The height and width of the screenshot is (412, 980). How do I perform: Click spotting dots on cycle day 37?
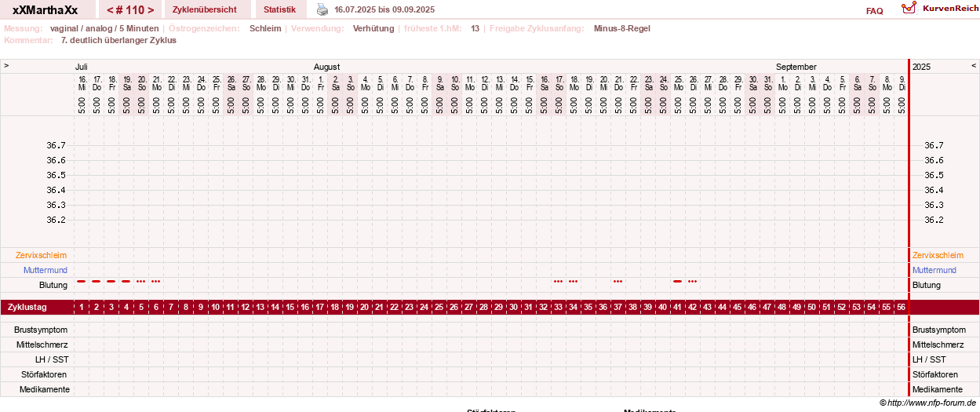[618, 281]
